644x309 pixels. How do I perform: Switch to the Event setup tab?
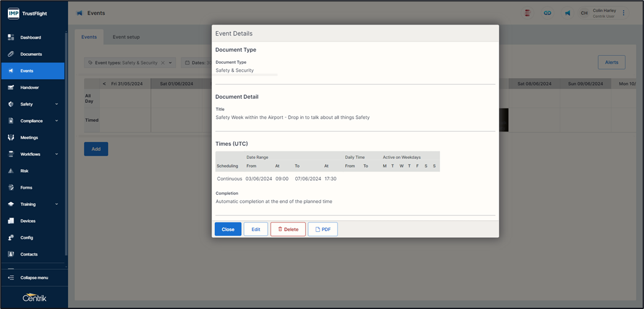click(126, 37)
